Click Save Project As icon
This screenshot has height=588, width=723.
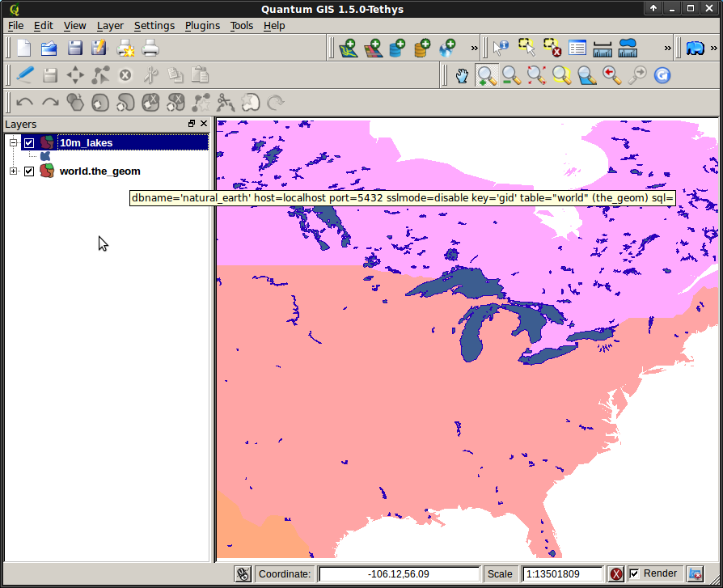[x=99, y=48]
